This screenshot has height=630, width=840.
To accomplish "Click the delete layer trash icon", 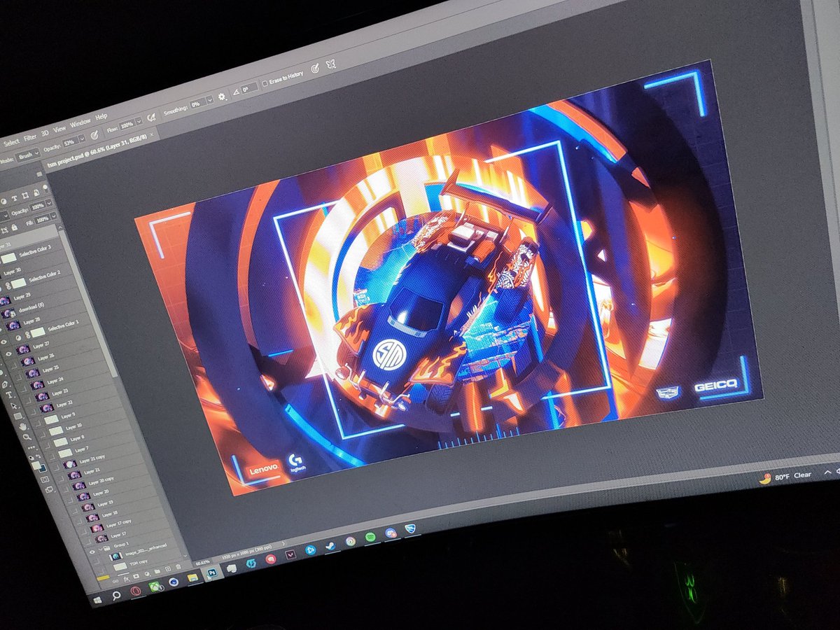I will point(178,567).
